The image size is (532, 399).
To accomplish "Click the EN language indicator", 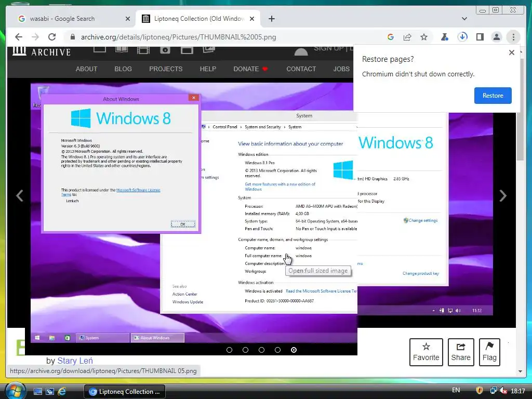I will click(x=456, y=390).
